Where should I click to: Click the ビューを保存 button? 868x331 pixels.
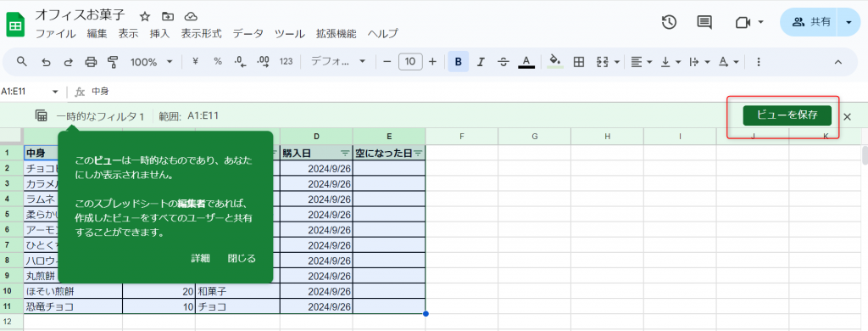coord(787,115)
